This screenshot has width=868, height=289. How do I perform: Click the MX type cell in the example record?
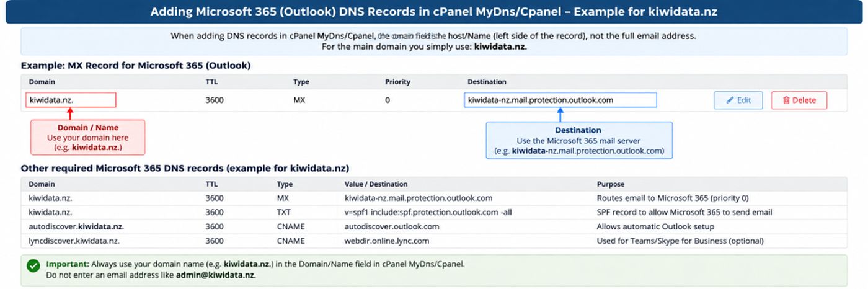tap(299, 100)
